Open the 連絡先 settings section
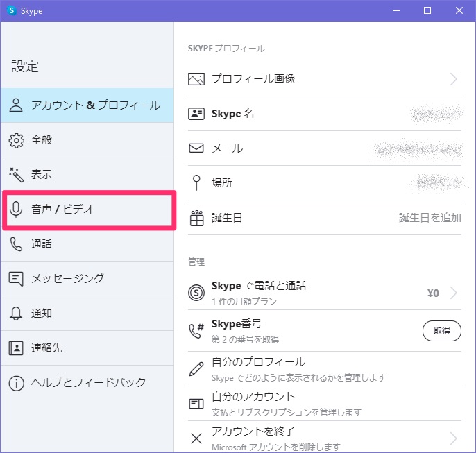Image resolution: width=476 pixels, height=453 pixels. pyautogui.click(x=87, y=348)
